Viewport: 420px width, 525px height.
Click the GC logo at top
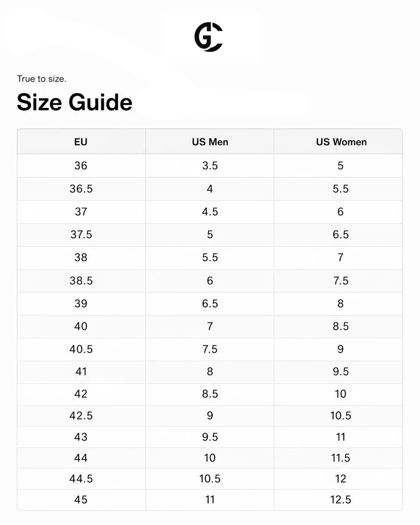pyautogui.click(x=209, y=37)
